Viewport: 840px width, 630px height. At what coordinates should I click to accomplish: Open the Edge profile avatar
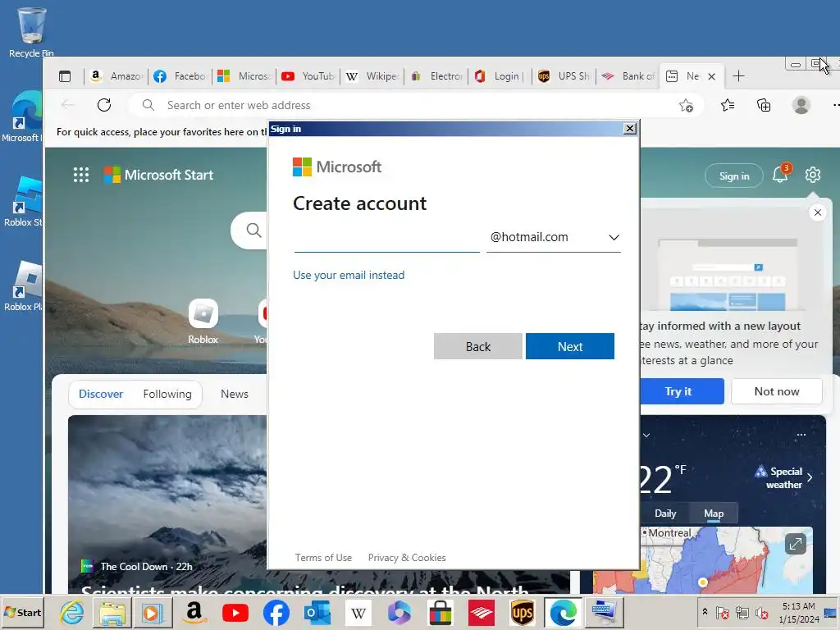click(801, 105)
